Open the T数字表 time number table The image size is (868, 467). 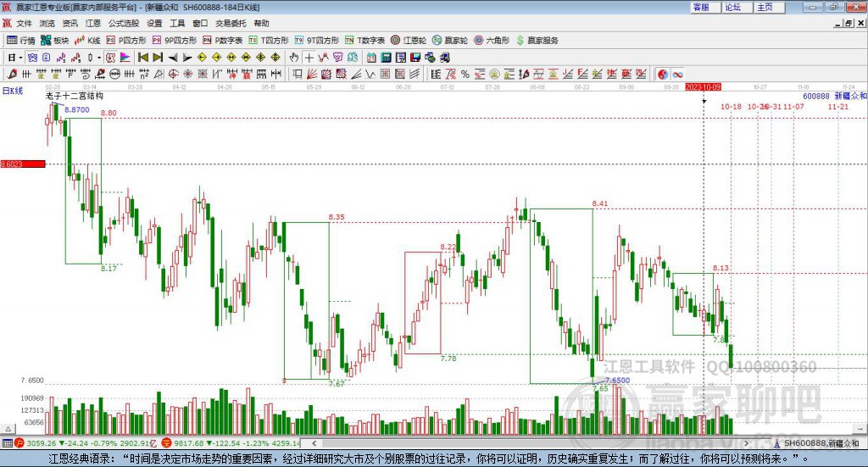(364, 41)
